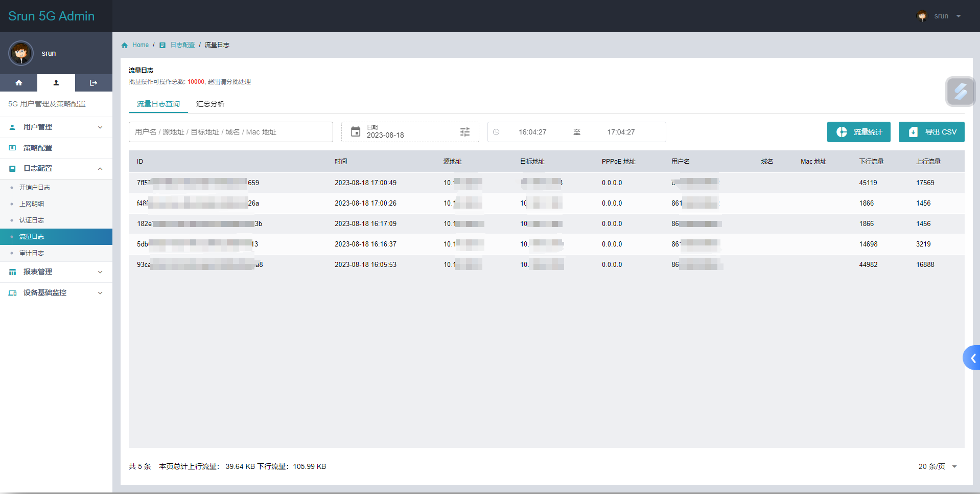
Task: Click the 下行流量 column header
Action: tap(871, 162)
